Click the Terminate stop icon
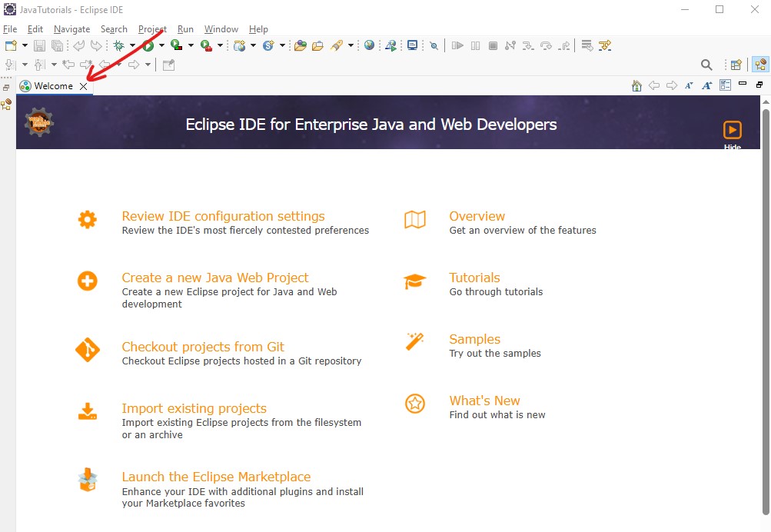Image resolution: width=771 pixels, height=532 pixels. (x=494, y=45)
